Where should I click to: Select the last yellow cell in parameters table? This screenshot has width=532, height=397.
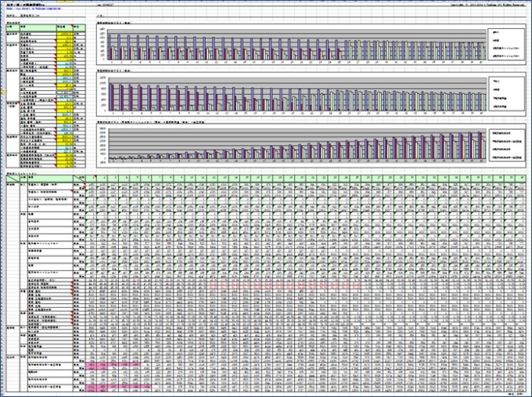(65, 166)
